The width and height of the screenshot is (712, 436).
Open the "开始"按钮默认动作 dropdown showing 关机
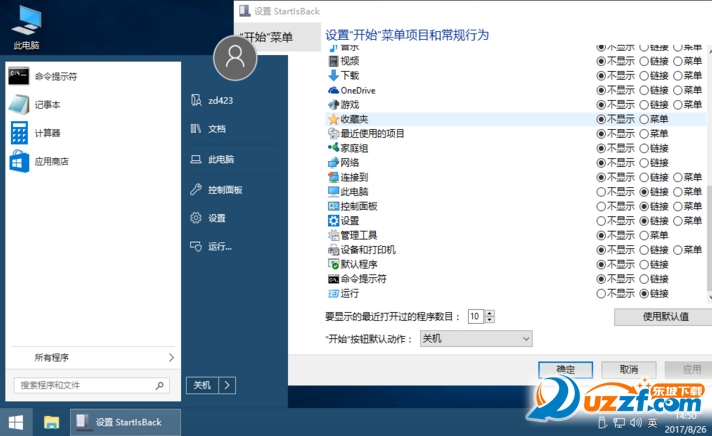pyautogui.click(x=476, y=338)
